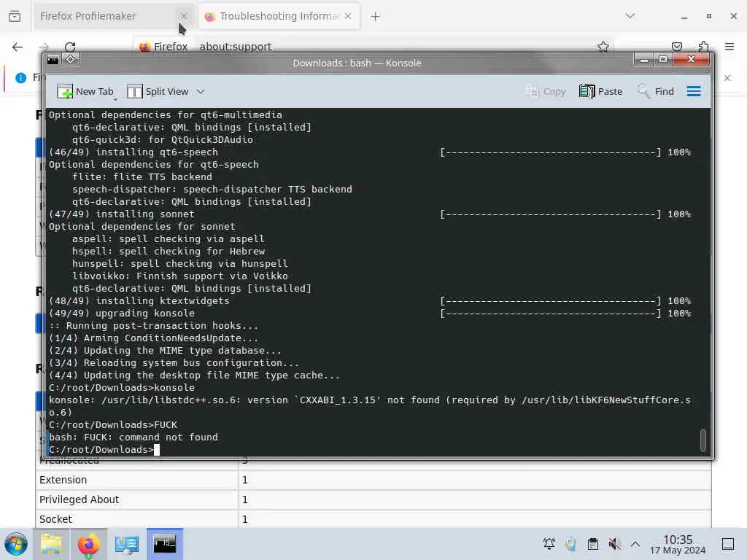
Task: Bookmark this page with the star icon
Action: coord(603,47)
